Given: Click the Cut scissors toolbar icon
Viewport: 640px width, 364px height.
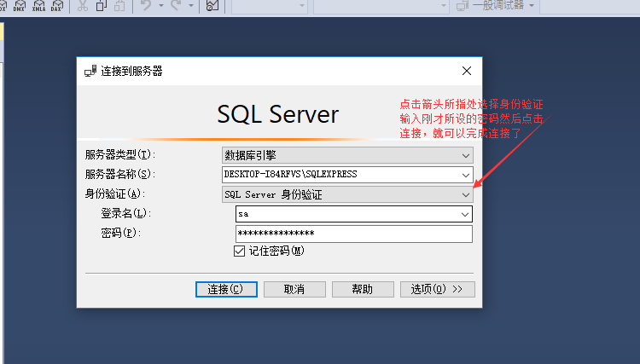Looking at the screenshot, I should pos(83,5).
